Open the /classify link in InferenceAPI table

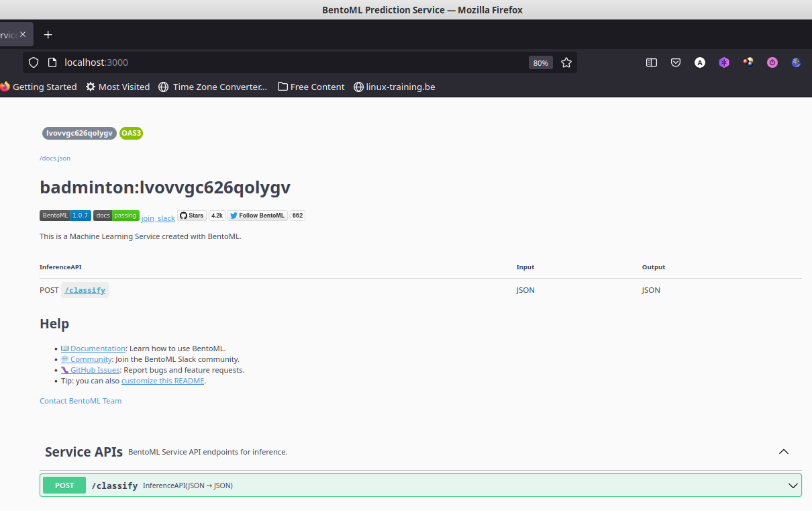85,290
